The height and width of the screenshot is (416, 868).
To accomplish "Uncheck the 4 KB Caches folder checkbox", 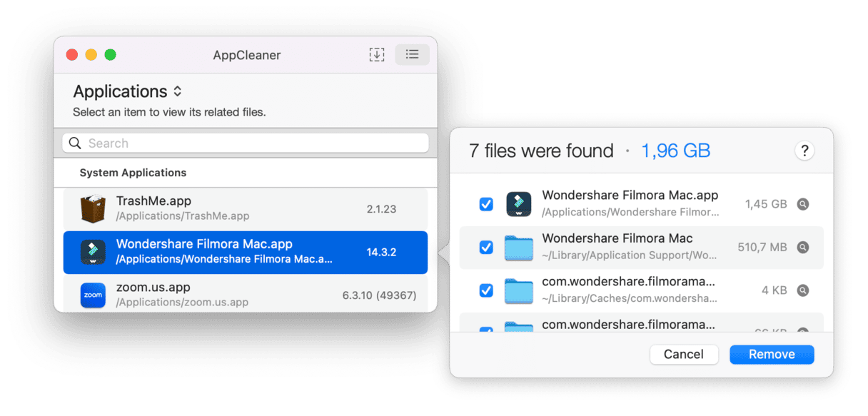I will pyautogui.click(x=486, y=290).
